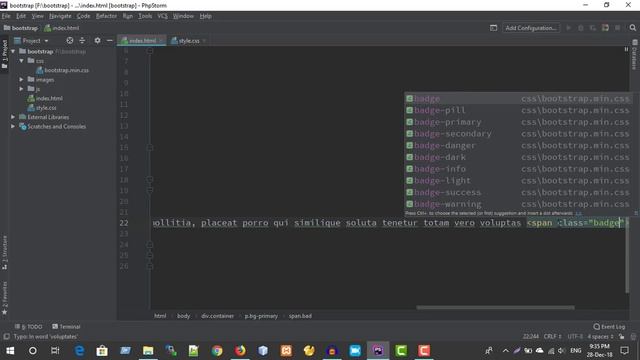Click the CRLF line separator selector
Viewport: 640px width, 360px height.
click(x=552, y=337)
